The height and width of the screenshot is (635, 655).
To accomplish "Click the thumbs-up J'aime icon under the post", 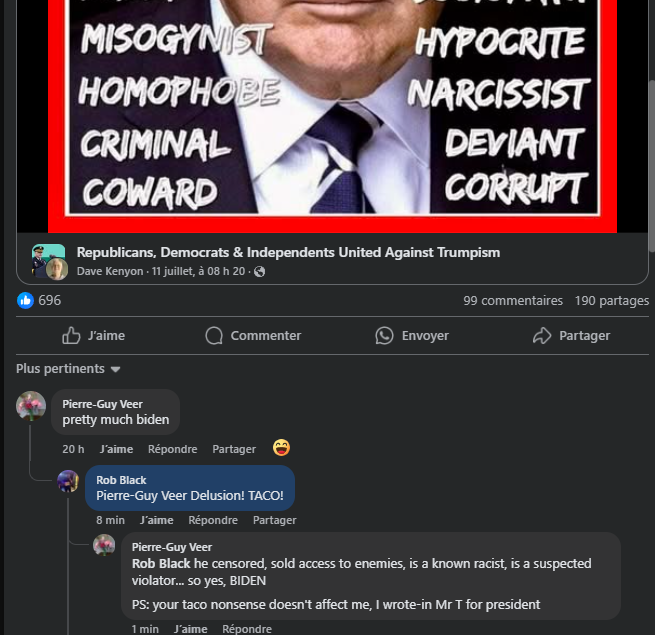I will (x=71, y=335).
